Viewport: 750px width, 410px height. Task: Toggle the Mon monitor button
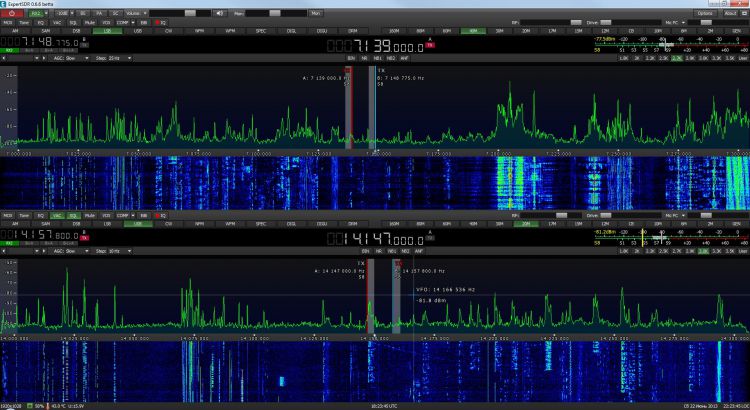pyautogui.click(x=316, y=13)
